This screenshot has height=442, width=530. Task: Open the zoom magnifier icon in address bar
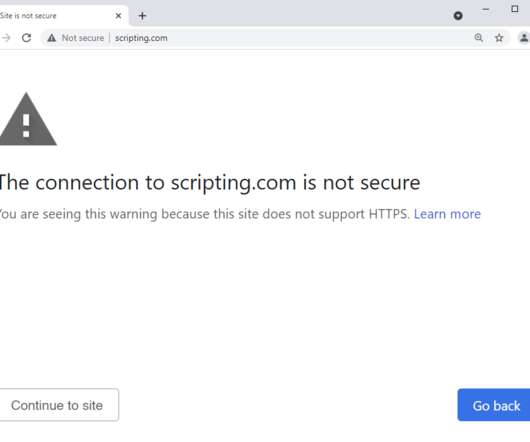(478, 38)
